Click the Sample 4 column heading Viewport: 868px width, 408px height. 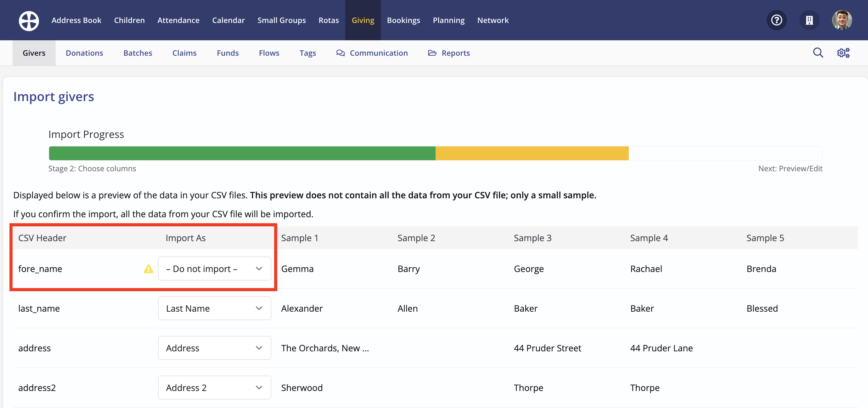tap(649, 238)
